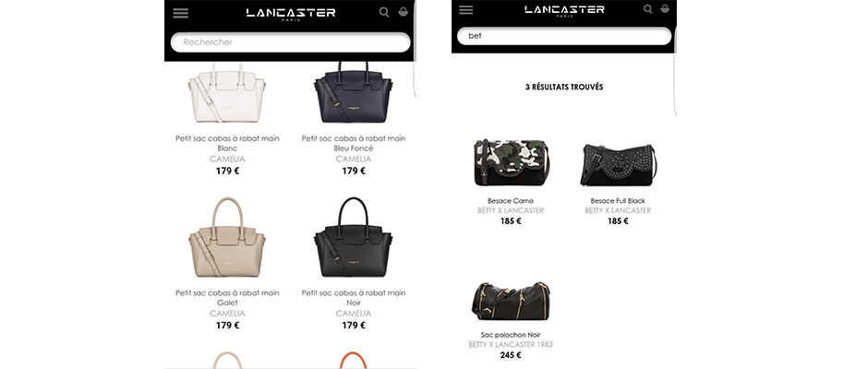Tap search magnifier icon on left screen

point(384,12)
